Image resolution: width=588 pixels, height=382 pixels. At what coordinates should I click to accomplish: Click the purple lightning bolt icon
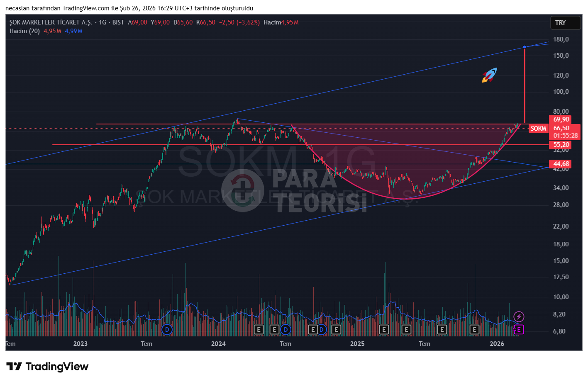point(519,317)
